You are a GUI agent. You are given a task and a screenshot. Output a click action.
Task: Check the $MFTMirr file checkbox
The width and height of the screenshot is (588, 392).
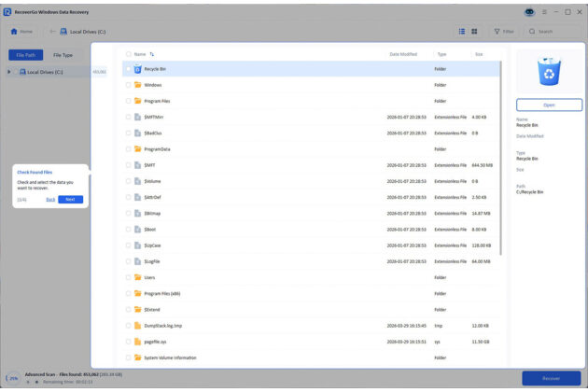128,117
